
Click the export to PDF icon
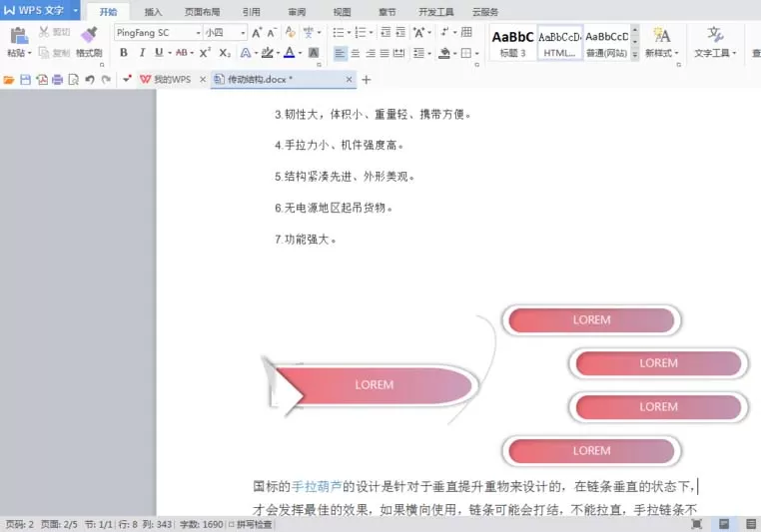pyautogui.click(x=42, y=80)
